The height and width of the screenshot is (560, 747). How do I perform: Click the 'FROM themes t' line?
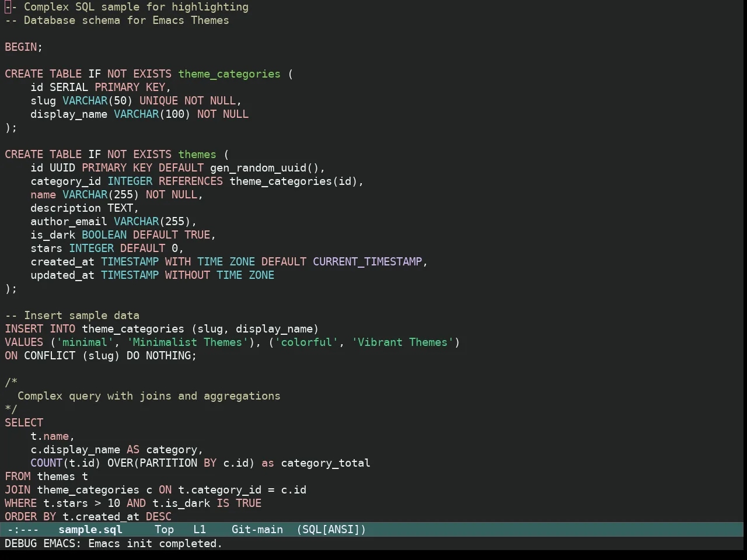46,477
